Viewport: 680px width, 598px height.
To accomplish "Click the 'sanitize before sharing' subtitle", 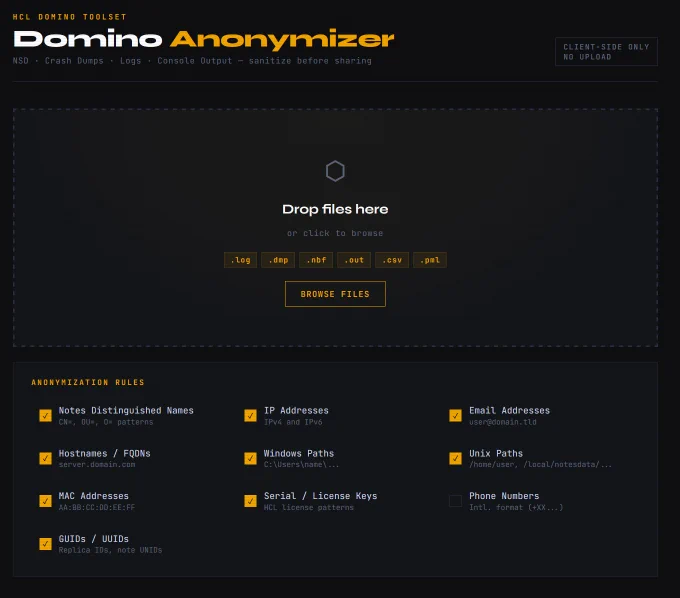I will tap(310, 61).
